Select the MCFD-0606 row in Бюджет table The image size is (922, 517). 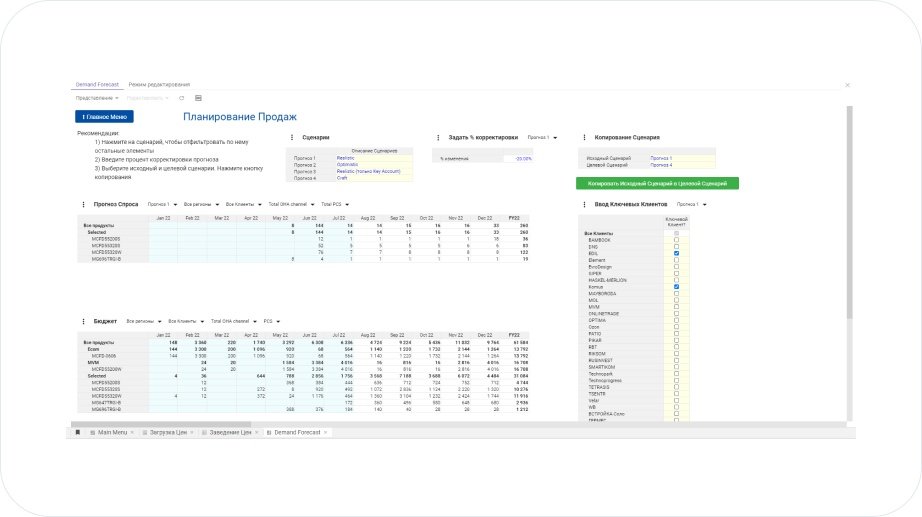303,356
